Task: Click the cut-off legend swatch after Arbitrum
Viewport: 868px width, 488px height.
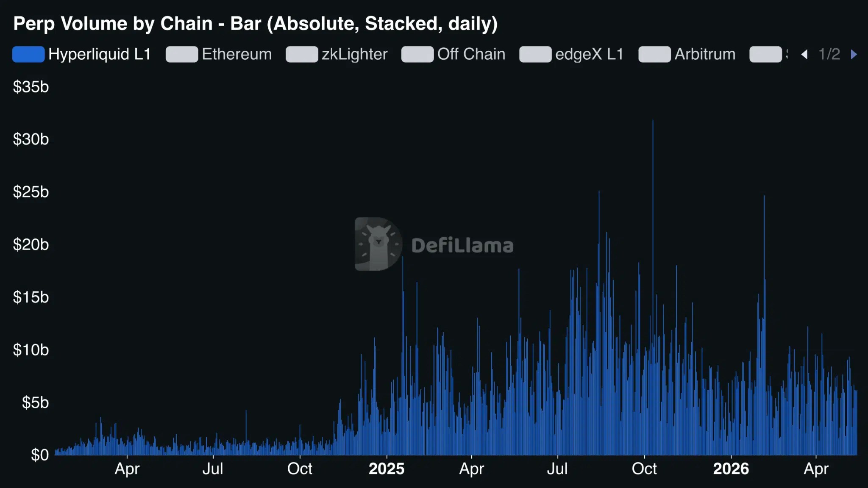Action: tap(765, 54)
